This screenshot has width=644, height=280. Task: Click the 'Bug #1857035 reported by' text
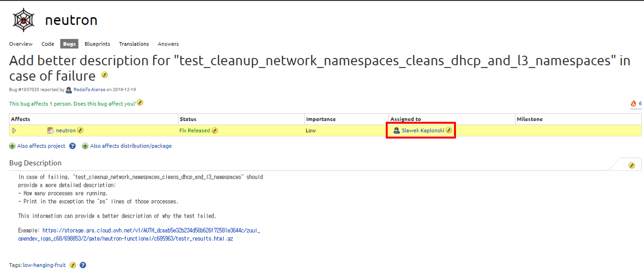coord(37,90)
